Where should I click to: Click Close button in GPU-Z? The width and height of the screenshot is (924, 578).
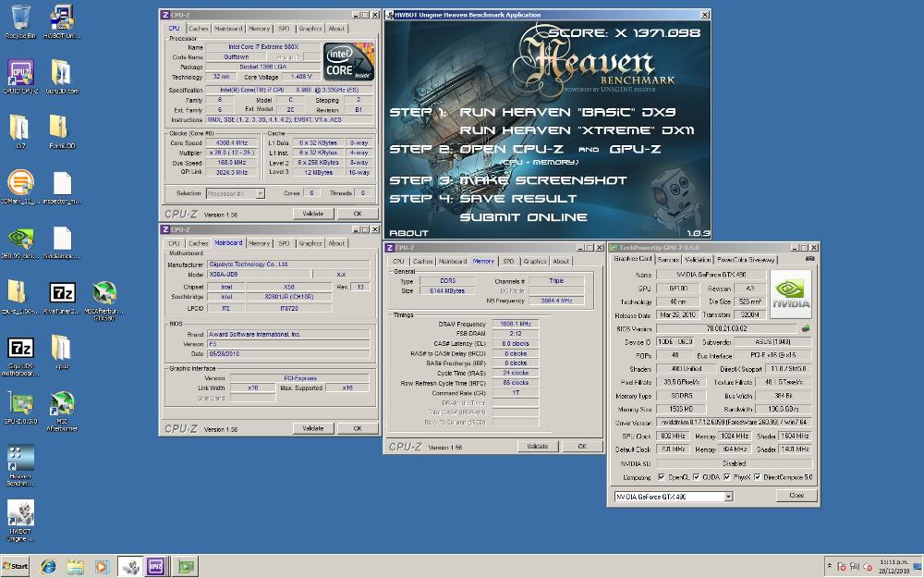click(796, 496)
